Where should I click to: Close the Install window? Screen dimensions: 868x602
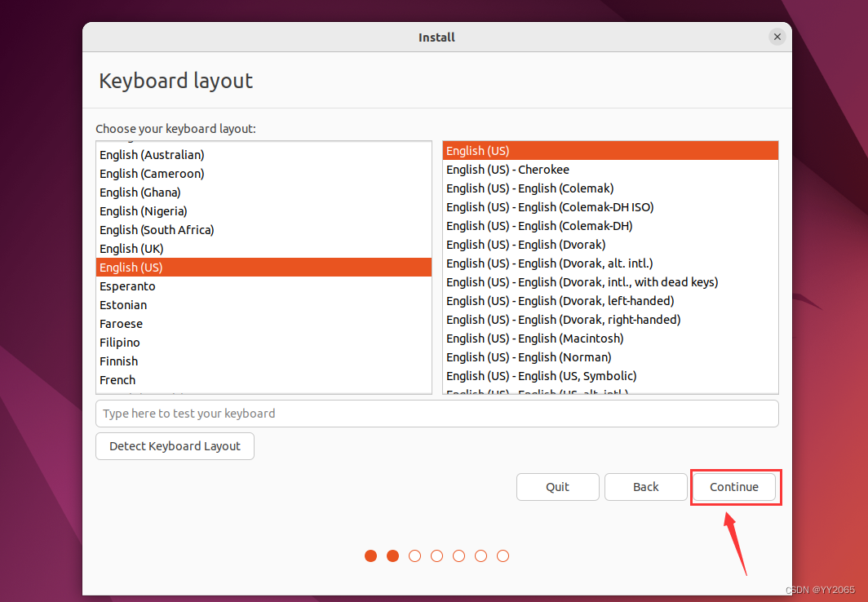pyautogui.click(x=777, y=37)
